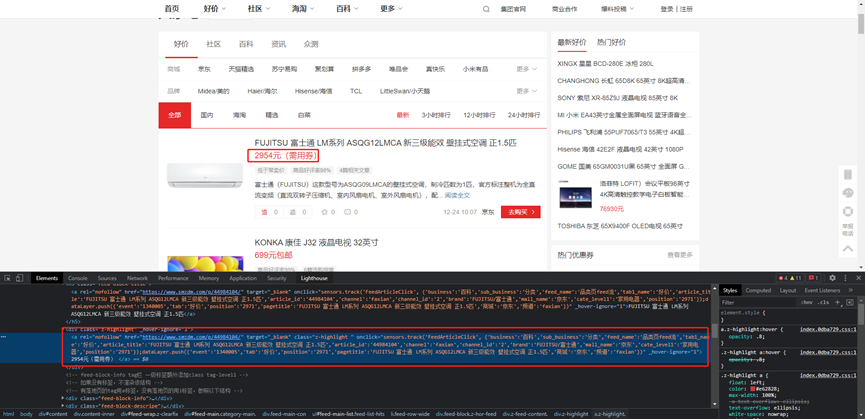
Task: Close the DevTools panel
Action: tap(858, 278)
